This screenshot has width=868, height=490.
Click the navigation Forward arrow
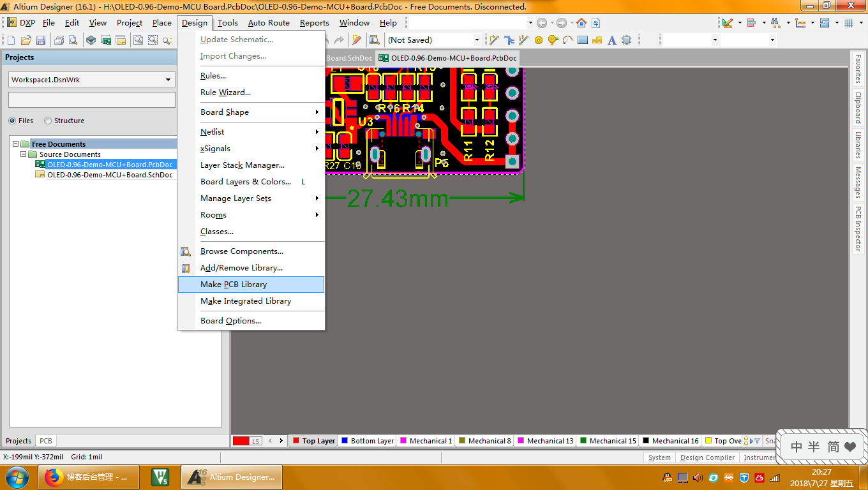pyautogui.click(x=562, y=23)
